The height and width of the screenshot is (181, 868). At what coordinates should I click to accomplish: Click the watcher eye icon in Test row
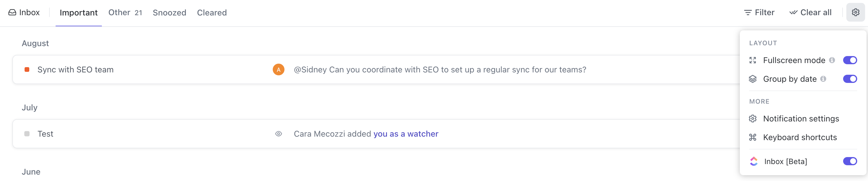tap(278, 134)
